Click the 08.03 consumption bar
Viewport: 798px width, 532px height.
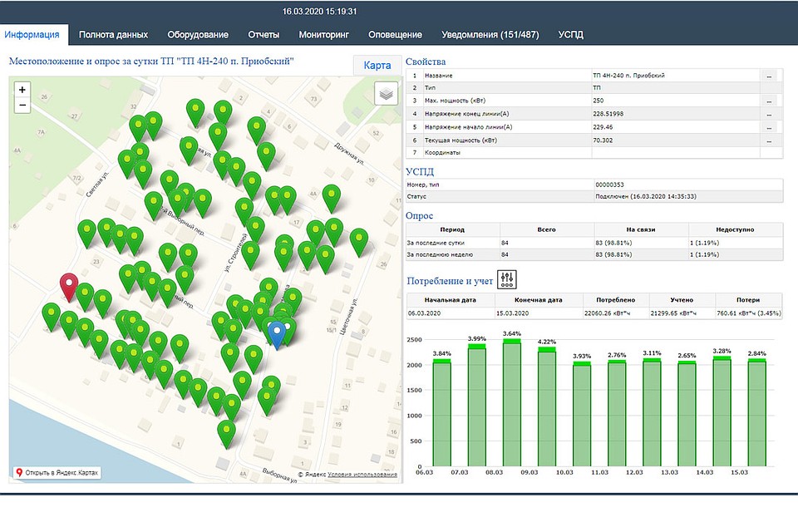tap(511, 402)
